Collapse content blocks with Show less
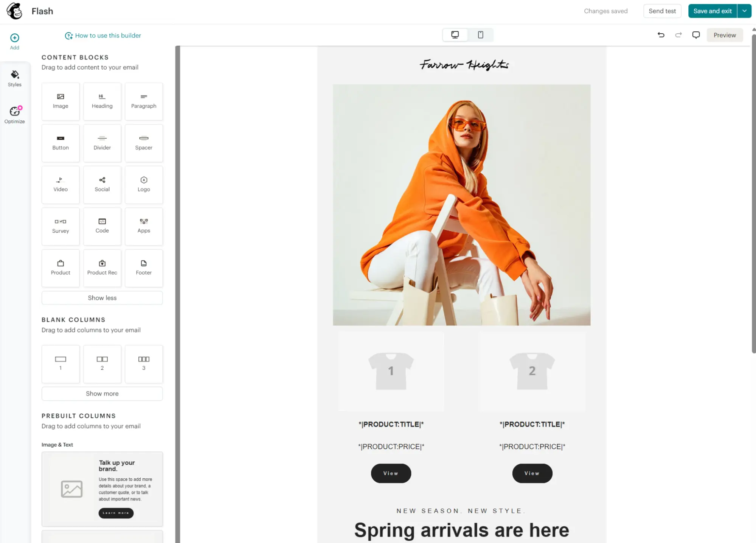756x543 pixels. coord(102,298)
